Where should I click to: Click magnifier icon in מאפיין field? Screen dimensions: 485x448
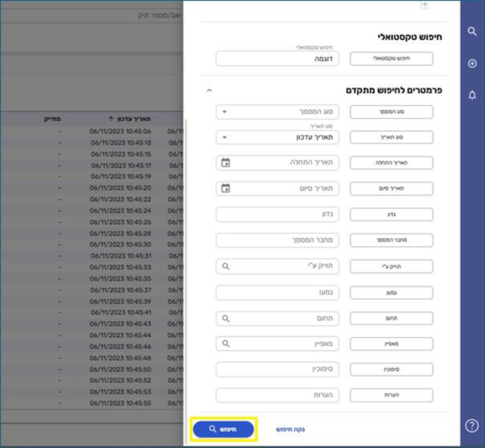pyautogui.click(x=225, y=343)
